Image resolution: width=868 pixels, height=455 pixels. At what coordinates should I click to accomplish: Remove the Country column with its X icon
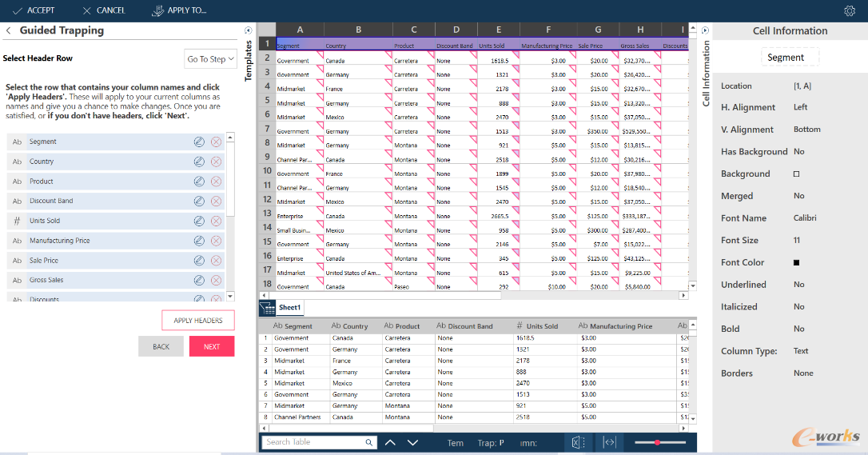coord(216,162)
